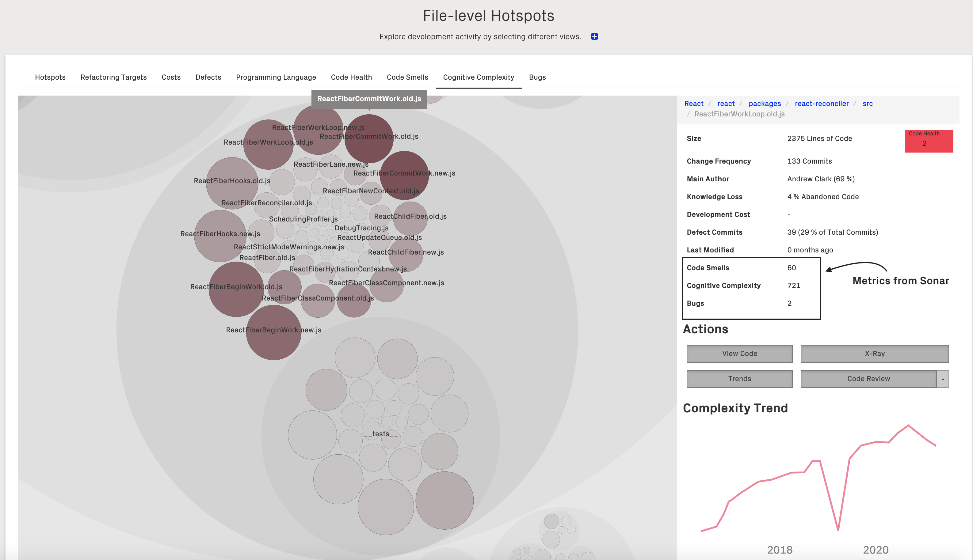Viewport: 973px width, 560px height.
Task: Click the 2375 Lines of Code value
Action: [819, 138]
